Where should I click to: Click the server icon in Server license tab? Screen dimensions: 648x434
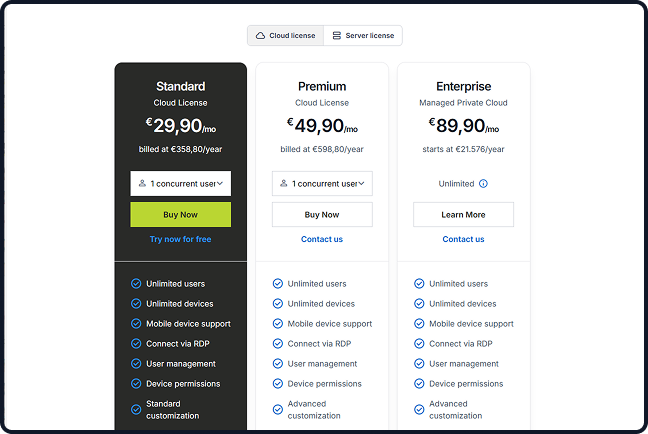(x=337, y=36)
